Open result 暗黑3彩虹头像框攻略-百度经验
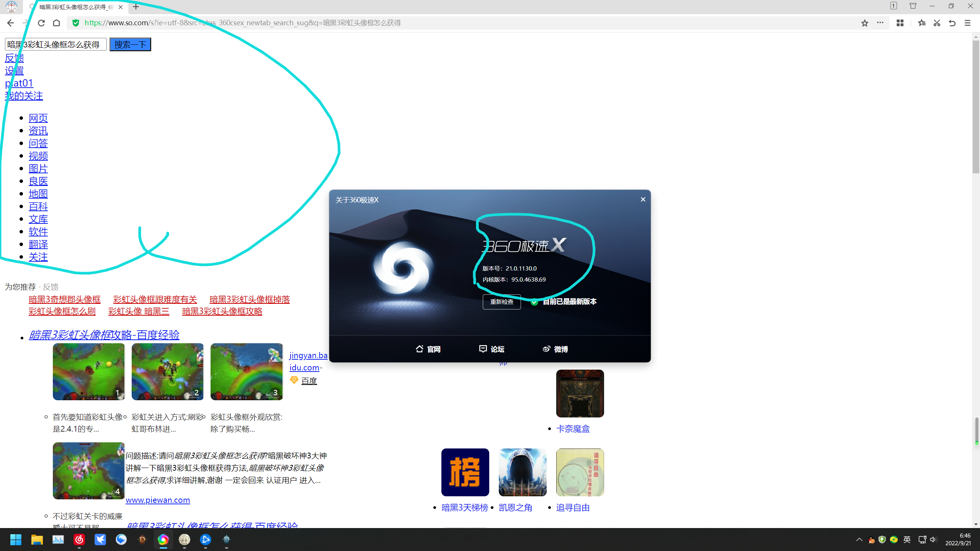The width and height of the screenshot is (980, 551). [104, 335]
